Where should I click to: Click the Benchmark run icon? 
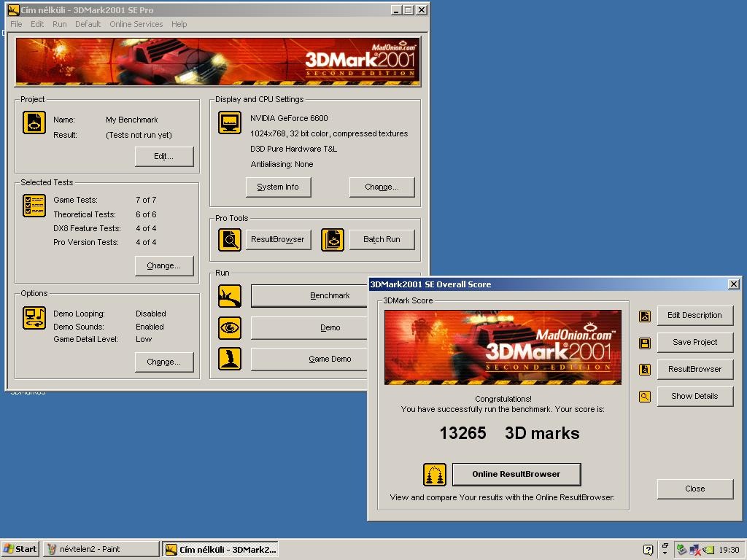pyautogui.click(x=230, y=296)
